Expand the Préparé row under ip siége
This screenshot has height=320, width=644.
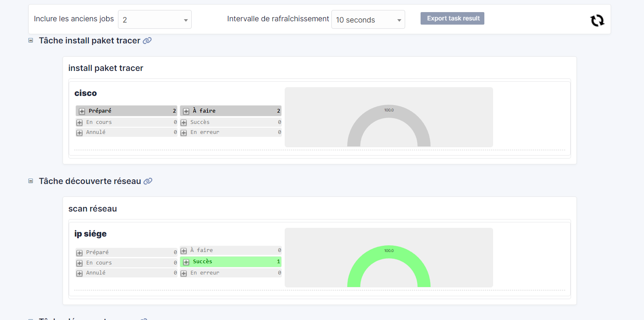click(x=79, y=252)
